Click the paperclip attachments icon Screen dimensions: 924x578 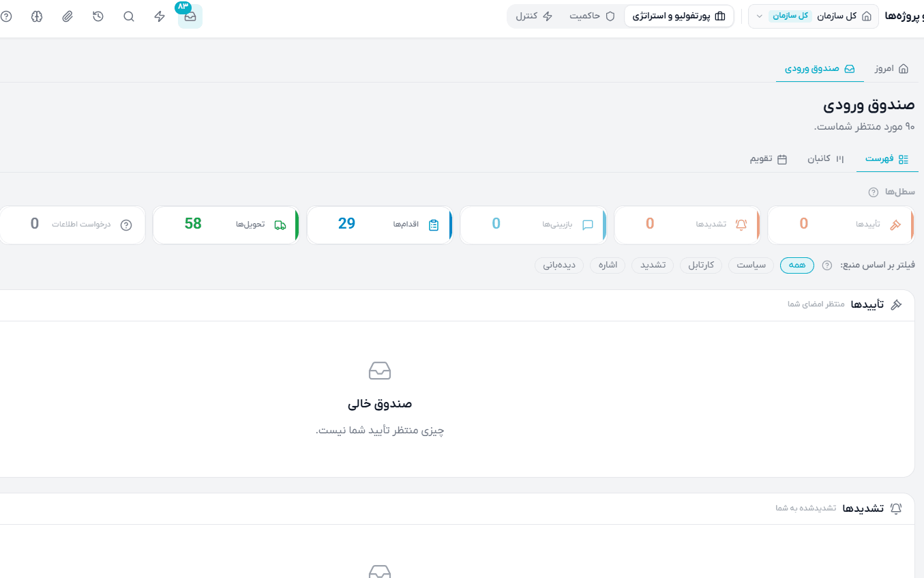(68, 16)
